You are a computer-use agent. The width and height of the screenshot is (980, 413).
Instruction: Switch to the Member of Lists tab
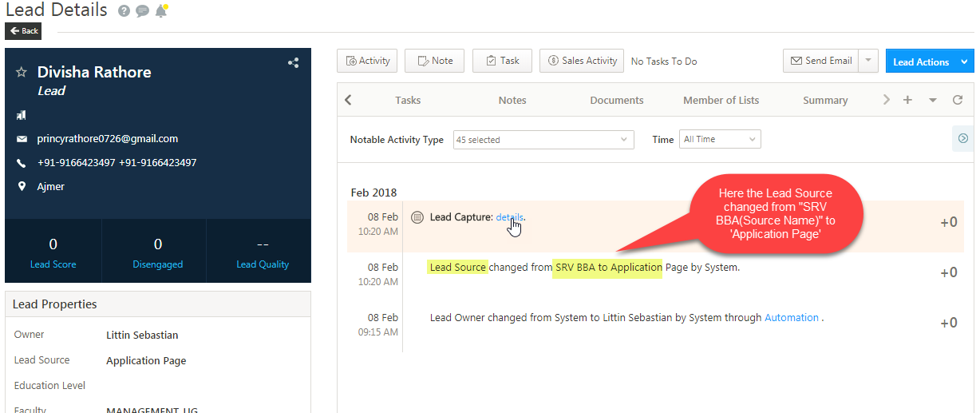pos(721,101)
